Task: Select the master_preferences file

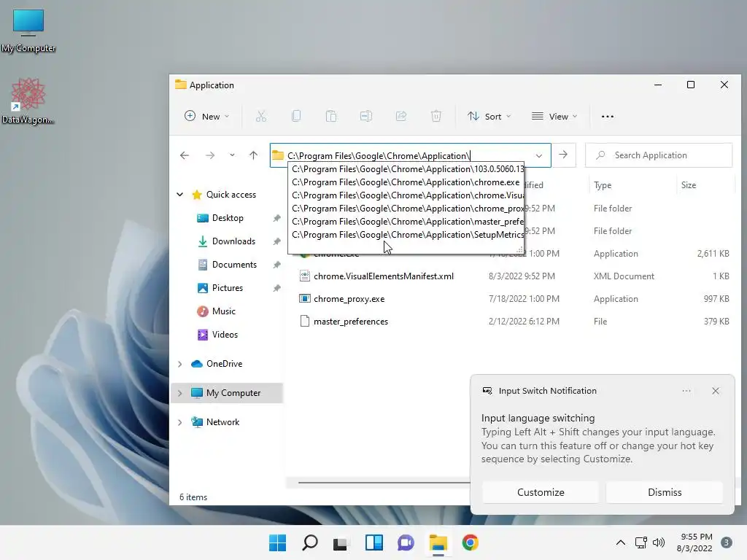Action: [x=351, y=322]
